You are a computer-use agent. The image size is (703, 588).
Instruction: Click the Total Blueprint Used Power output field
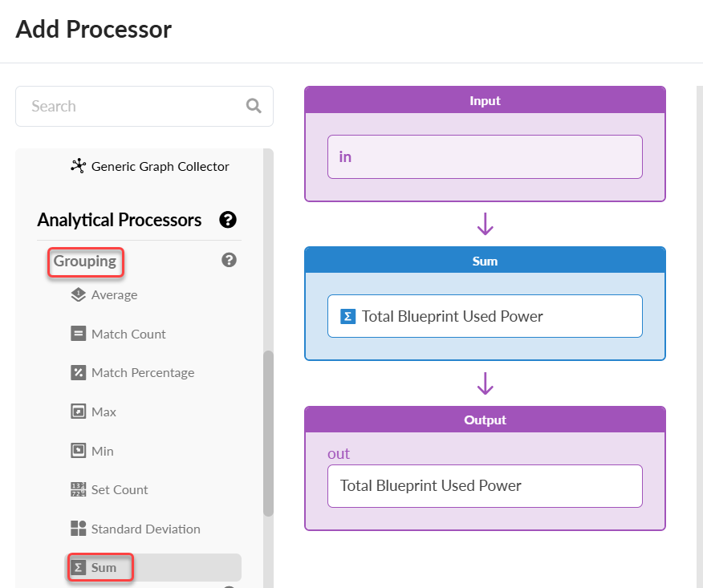[x=485, y=486]
